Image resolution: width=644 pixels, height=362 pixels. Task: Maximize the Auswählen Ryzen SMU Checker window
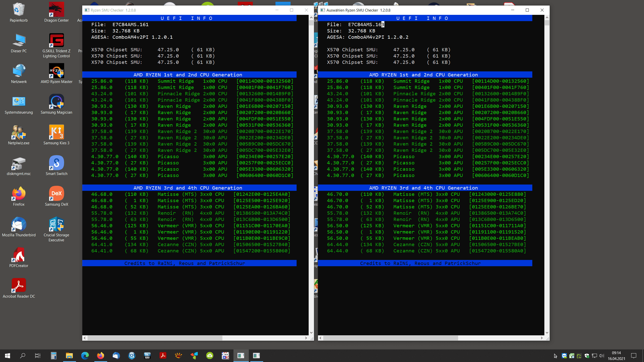(x=527, y=10)
